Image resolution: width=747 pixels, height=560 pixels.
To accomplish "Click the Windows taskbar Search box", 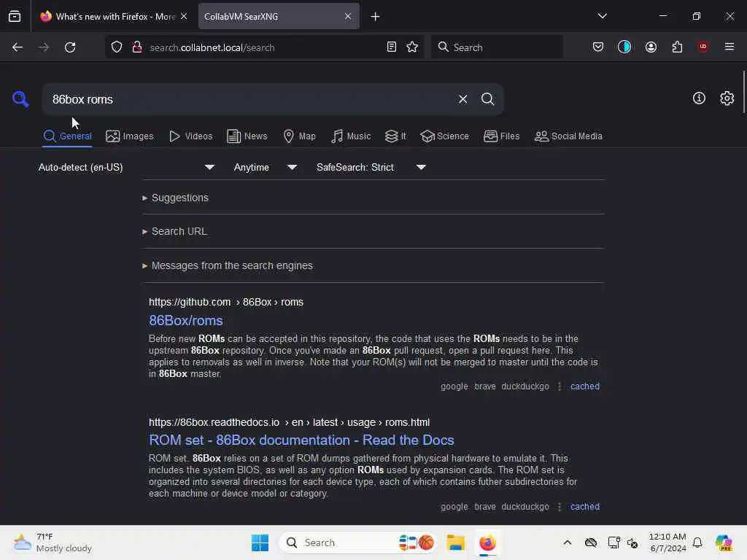I will (x=358, y=542).
